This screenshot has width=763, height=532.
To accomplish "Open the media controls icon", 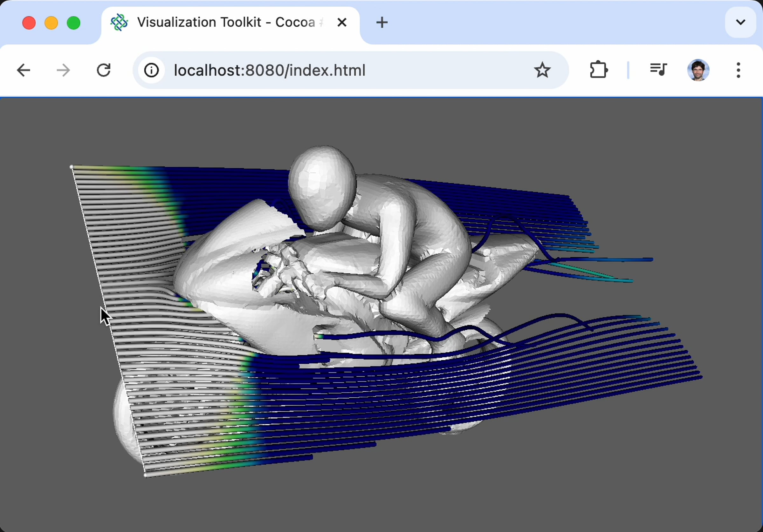I will click(658, 70).
